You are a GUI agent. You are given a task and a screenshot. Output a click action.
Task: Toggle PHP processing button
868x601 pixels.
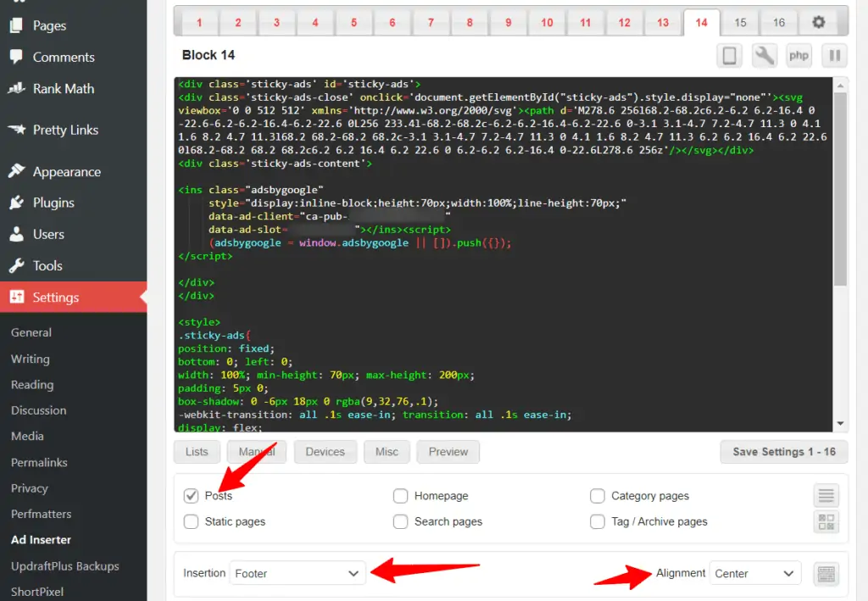pyautogui.click(x=798, y=55)
